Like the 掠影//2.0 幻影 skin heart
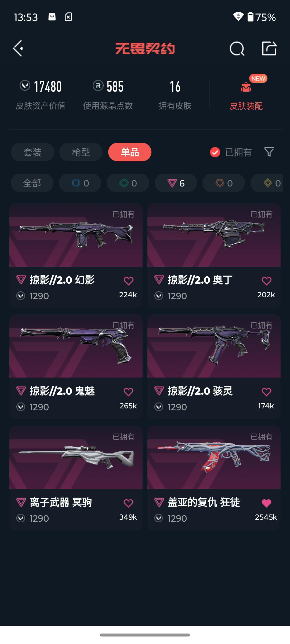The height and width of the screenshot is (644, 290). click(x=128, y=281)
